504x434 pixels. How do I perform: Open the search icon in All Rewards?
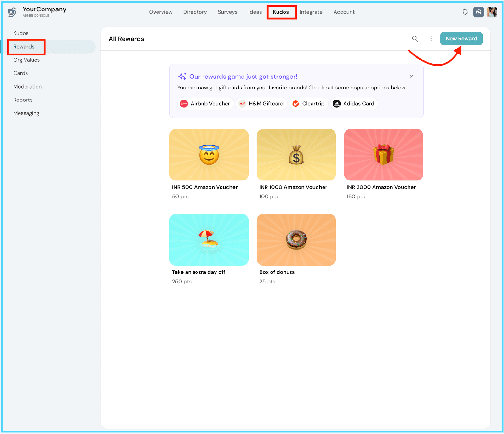coord(415,39)
